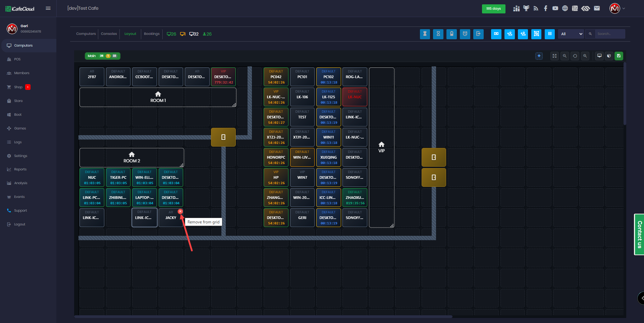This screenshot has height=323, width=644.
Task: Click the reset zoom rotate icon
Action: pyautogui.click(x=575, y=56)
